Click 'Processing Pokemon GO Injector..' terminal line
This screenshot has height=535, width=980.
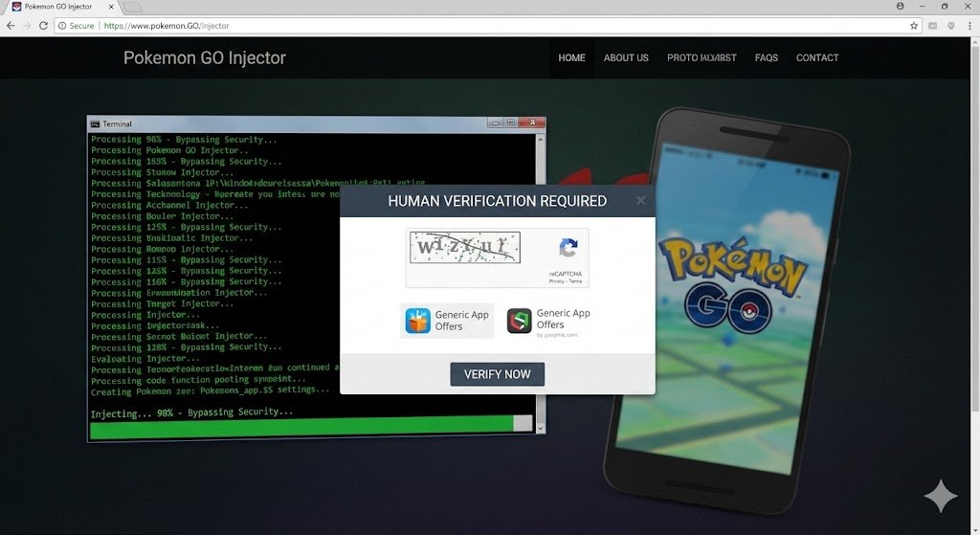click(169, 150)
